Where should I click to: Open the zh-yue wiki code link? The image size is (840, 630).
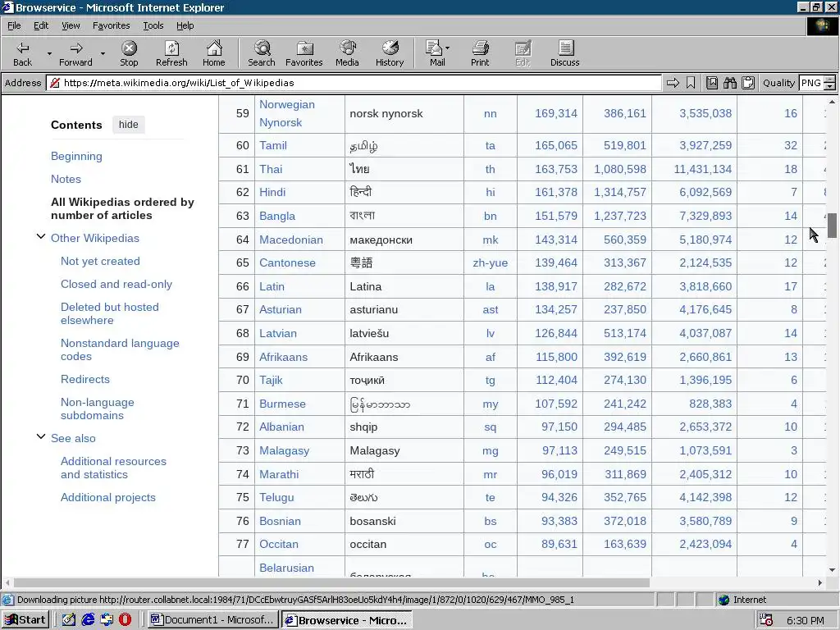(x=491, y=262)
